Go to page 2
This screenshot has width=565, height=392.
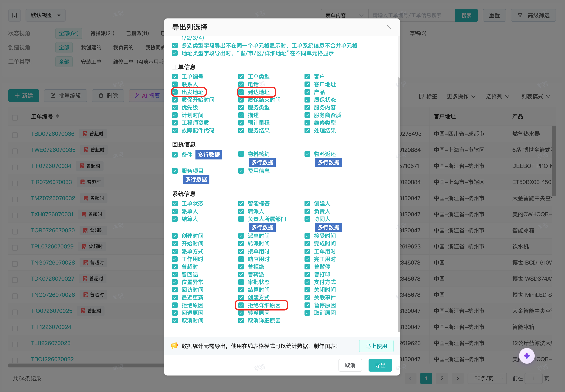point(442,378)
